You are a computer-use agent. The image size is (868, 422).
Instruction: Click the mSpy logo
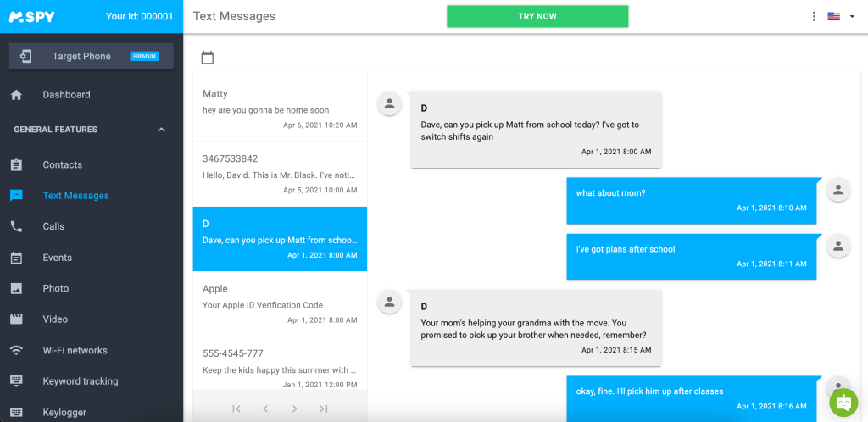coord(34,16)
